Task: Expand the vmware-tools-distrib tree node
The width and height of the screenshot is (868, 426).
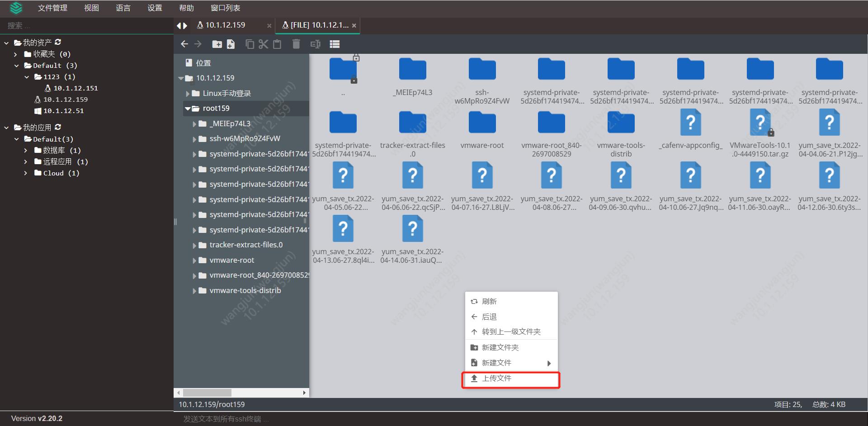Action: pyautogui.click(x=194, y=290)
